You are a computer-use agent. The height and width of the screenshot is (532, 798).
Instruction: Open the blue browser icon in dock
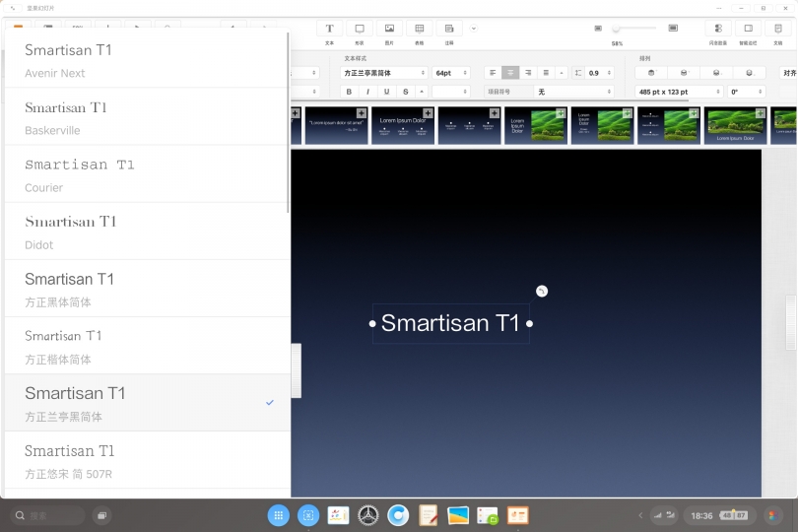point(398,515)
